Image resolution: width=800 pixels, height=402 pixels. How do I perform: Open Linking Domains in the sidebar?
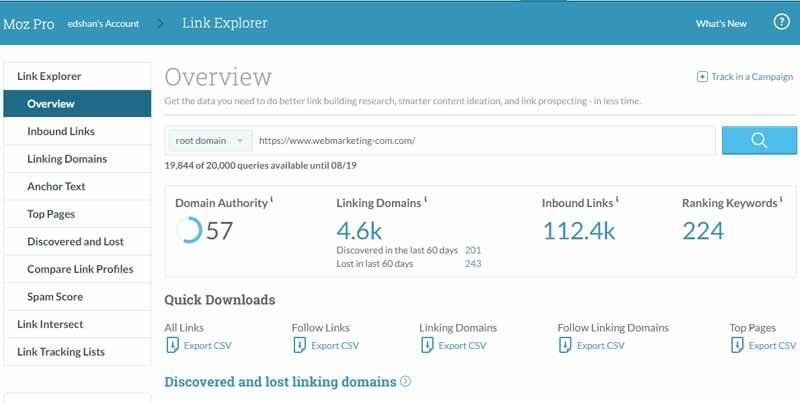pos(77,159)
